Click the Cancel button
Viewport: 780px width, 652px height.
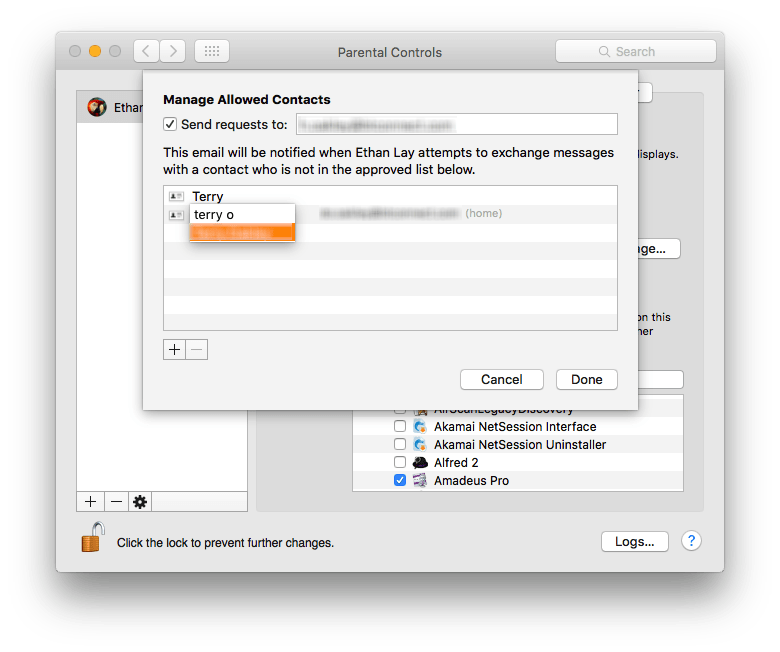point(501,379)
